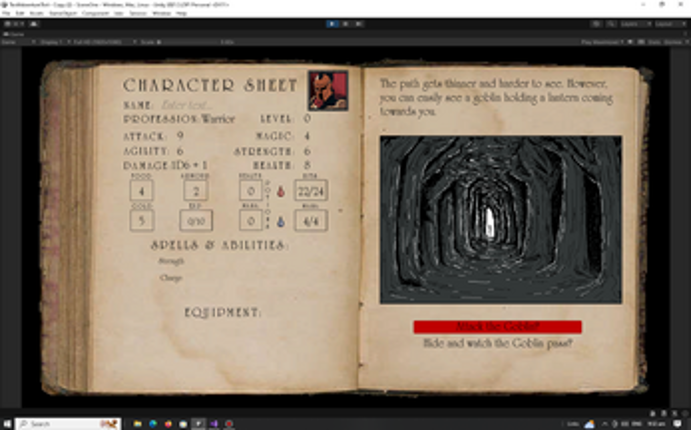Click the Play button in Unity toolbar
This screenshot has height=430, width=691.
pyautogui.click(x=332, y=24)
